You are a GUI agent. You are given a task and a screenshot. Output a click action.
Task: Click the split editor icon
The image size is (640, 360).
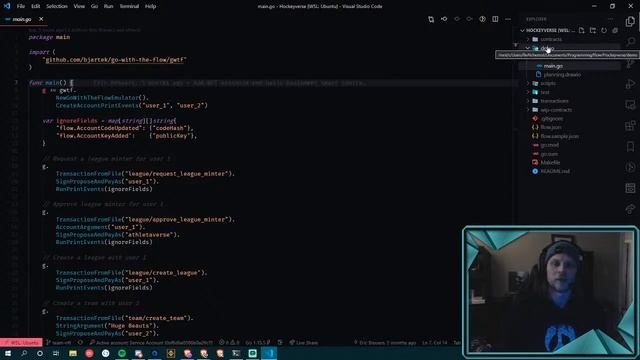point(495,19)
